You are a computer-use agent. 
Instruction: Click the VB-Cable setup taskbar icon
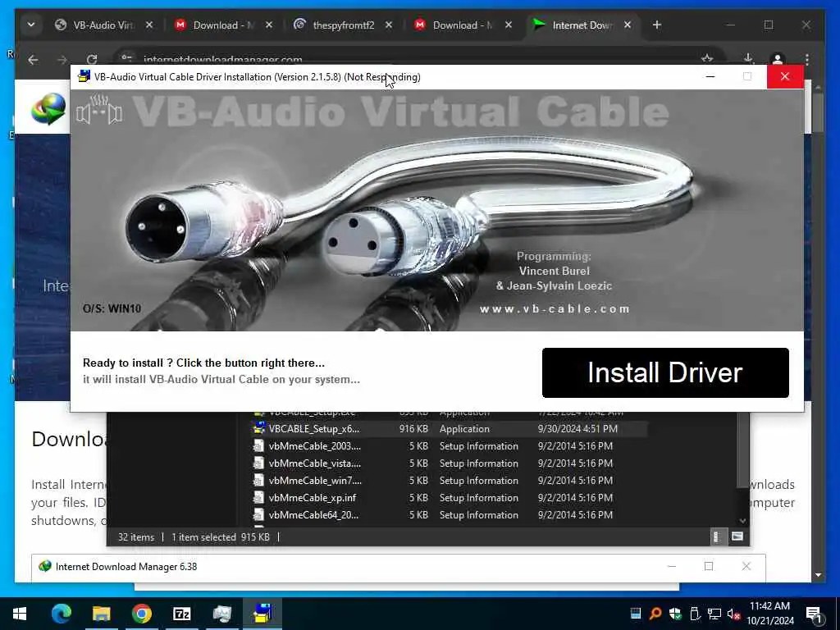(x=262, y=614)
